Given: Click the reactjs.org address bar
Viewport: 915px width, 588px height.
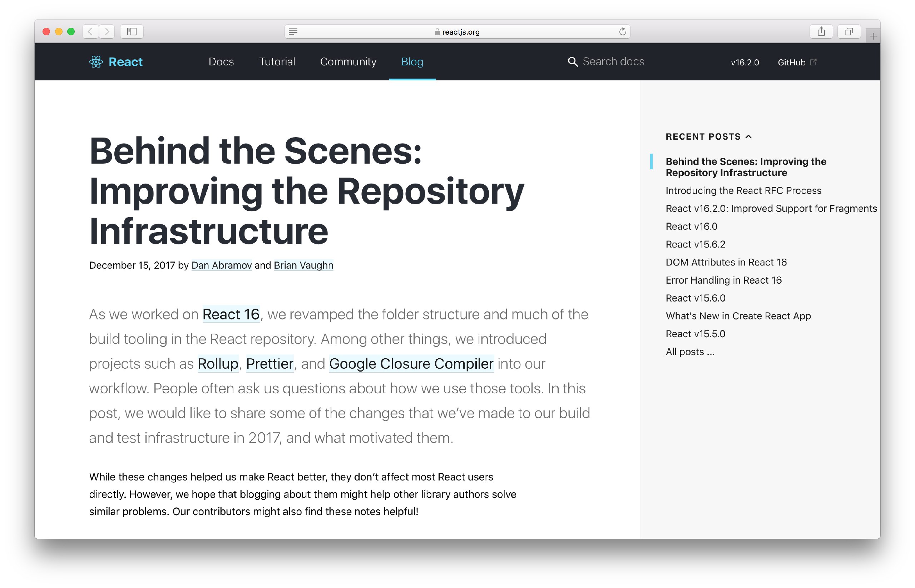Looking at the screenshot, I should pos(457,32).
